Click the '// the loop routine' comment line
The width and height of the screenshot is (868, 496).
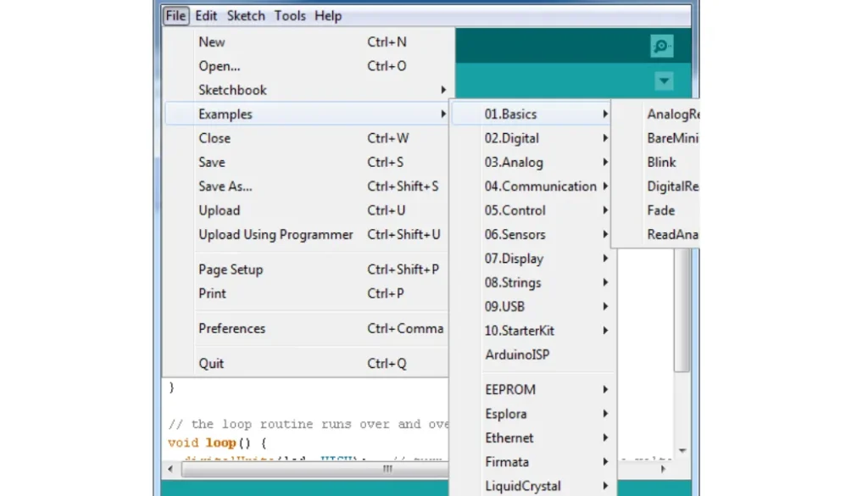tap(309, 424)
